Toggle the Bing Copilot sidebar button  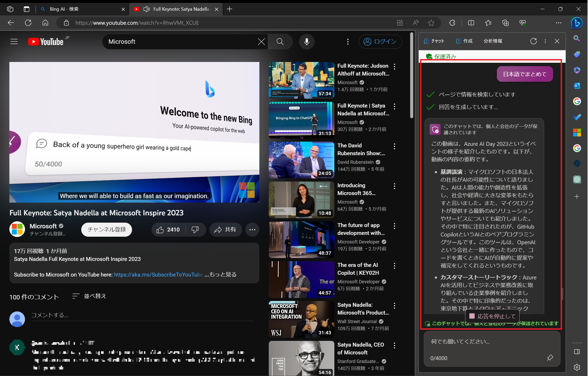pyautogui.click(x=577, y=23)
